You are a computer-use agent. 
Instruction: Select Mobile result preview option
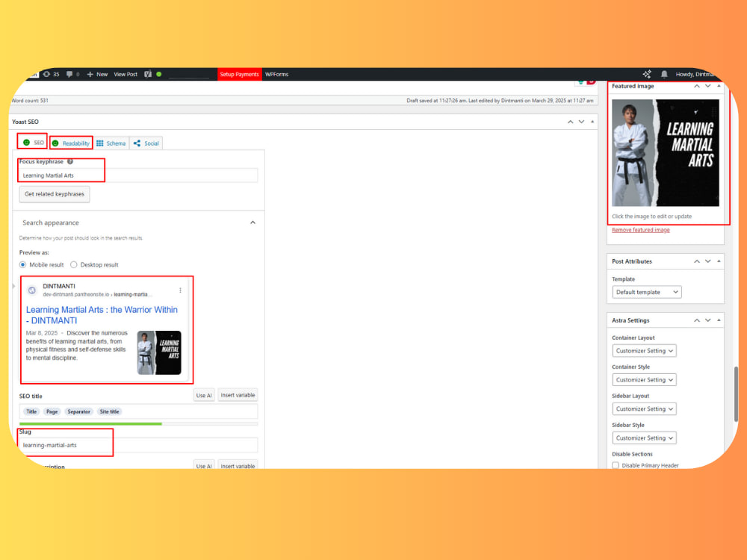point(22,265)
